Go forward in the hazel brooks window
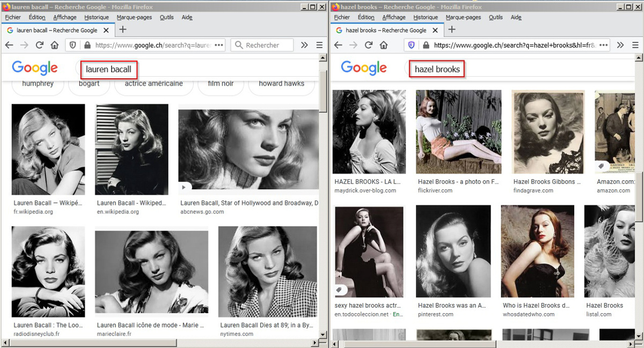Viewport: 644px width, 348px height. [x=354, y=45]
